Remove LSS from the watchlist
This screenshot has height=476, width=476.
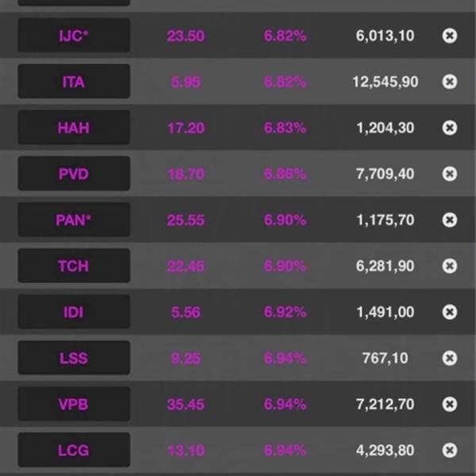[450, 358]
